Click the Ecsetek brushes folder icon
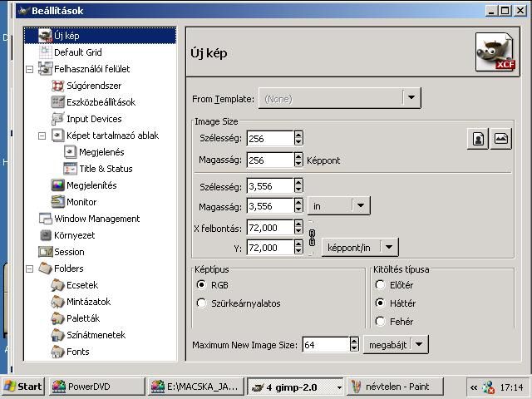 click(57, 285)
